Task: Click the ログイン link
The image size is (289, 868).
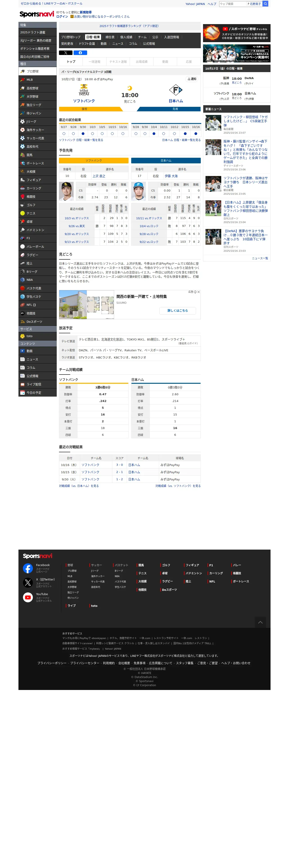Action: coord(62,16)
